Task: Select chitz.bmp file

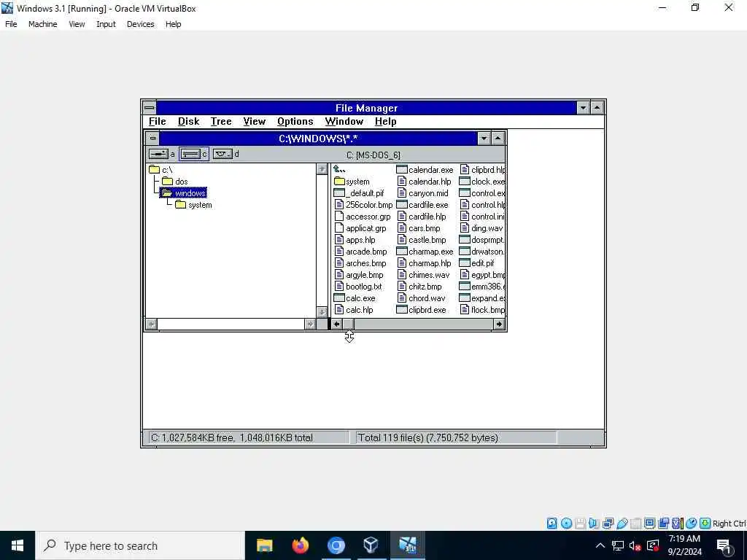Action: click(x=419, y=287)
